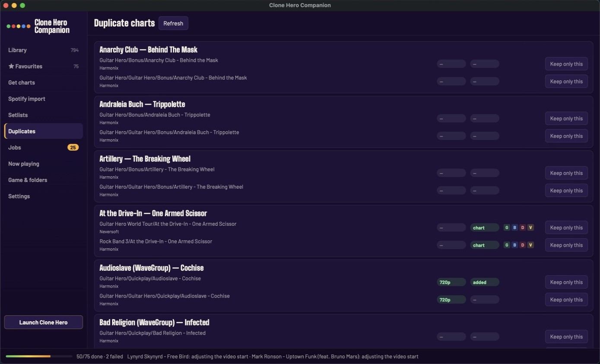Click the 'Lynyrd Skynyrd - Free Bird' status message

[x=187, y=357]
